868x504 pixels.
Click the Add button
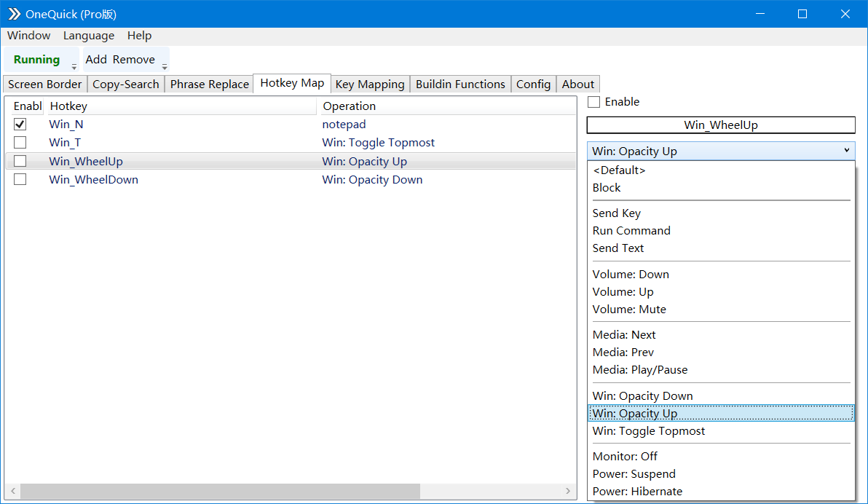[95, 59]
